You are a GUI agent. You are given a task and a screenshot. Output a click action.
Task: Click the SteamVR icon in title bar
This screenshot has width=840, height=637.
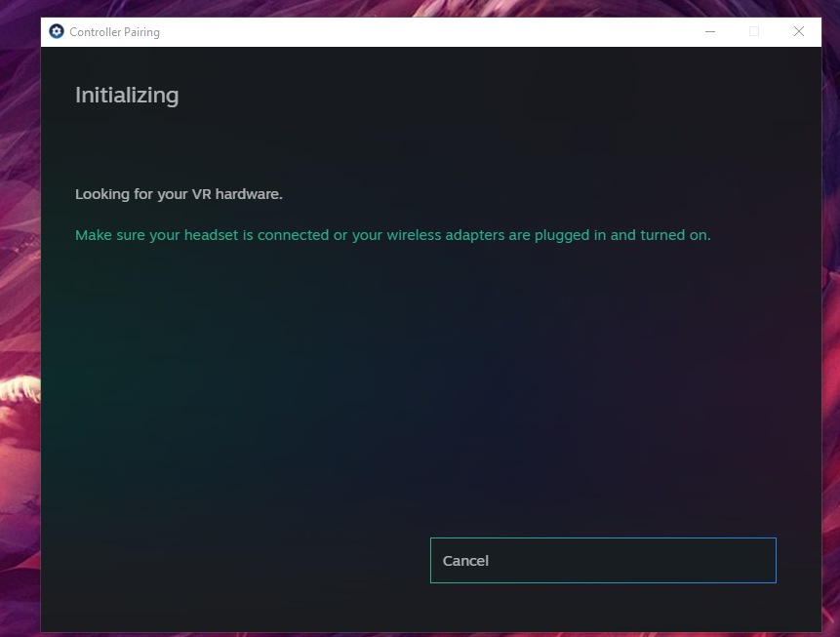coord(57,31)
